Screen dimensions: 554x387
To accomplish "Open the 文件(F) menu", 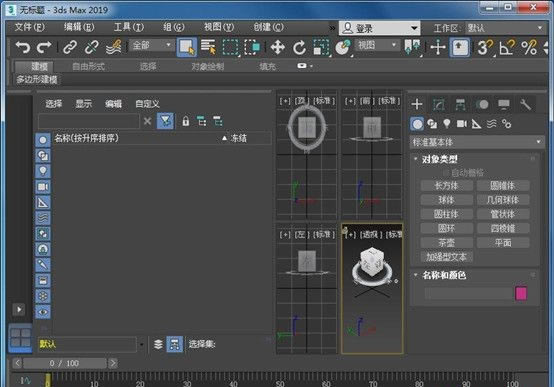I will 30,27.
